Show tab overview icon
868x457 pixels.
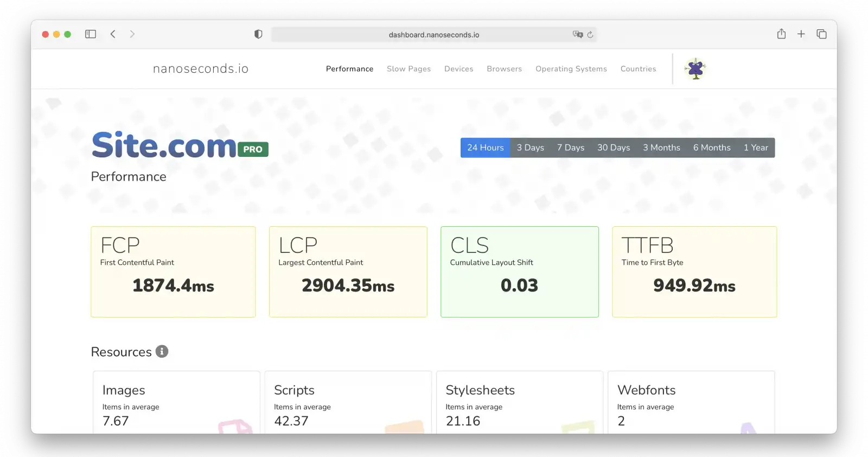click(x=821, y=34)
